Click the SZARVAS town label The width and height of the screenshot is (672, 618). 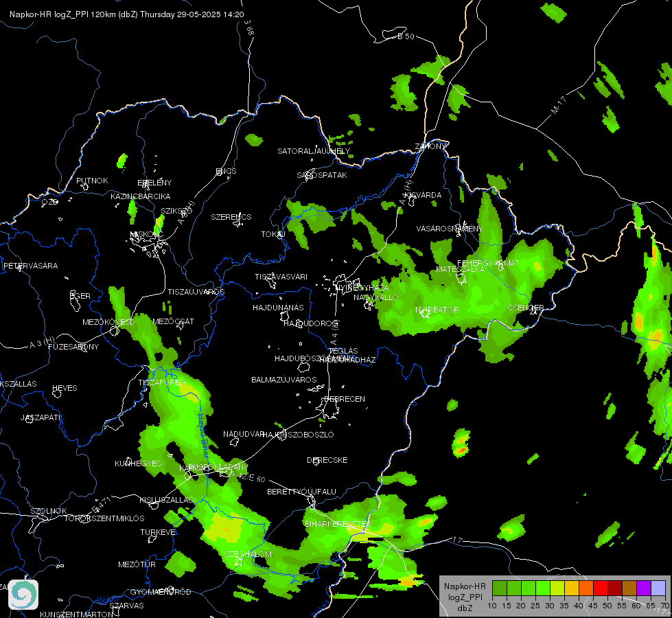tap(126, 606)
